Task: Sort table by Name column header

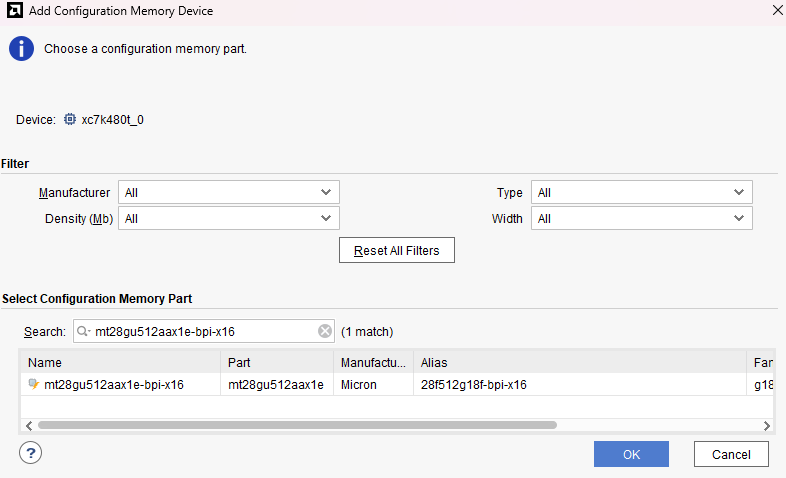Action: [x=120, y=362]
